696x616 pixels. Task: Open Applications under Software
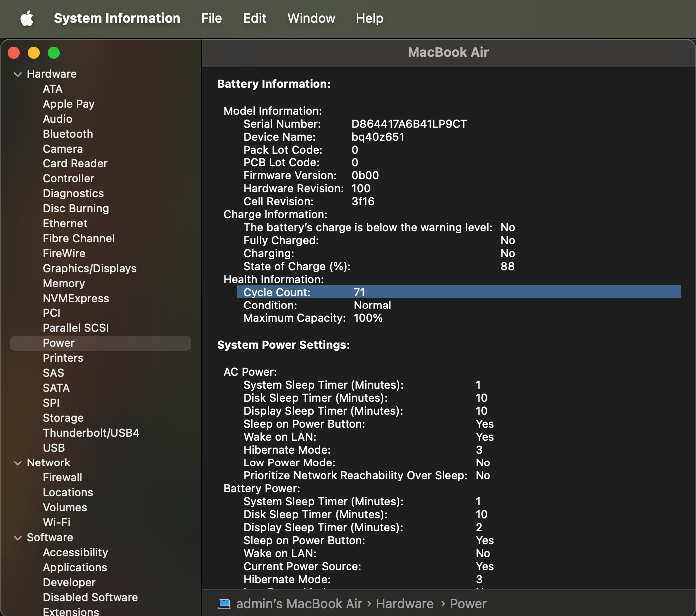(75, 567)
